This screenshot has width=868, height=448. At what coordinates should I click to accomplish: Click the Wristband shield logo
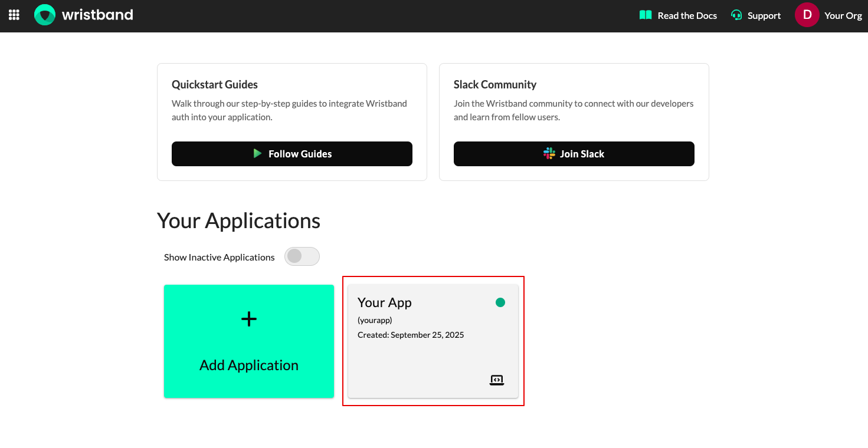(45, 15)
